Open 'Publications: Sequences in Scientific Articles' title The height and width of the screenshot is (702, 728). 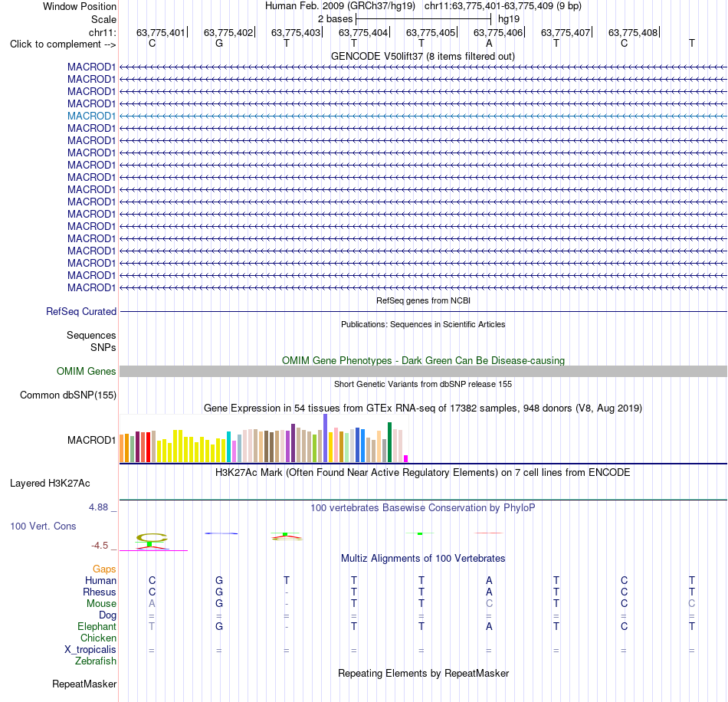(422, 324)
